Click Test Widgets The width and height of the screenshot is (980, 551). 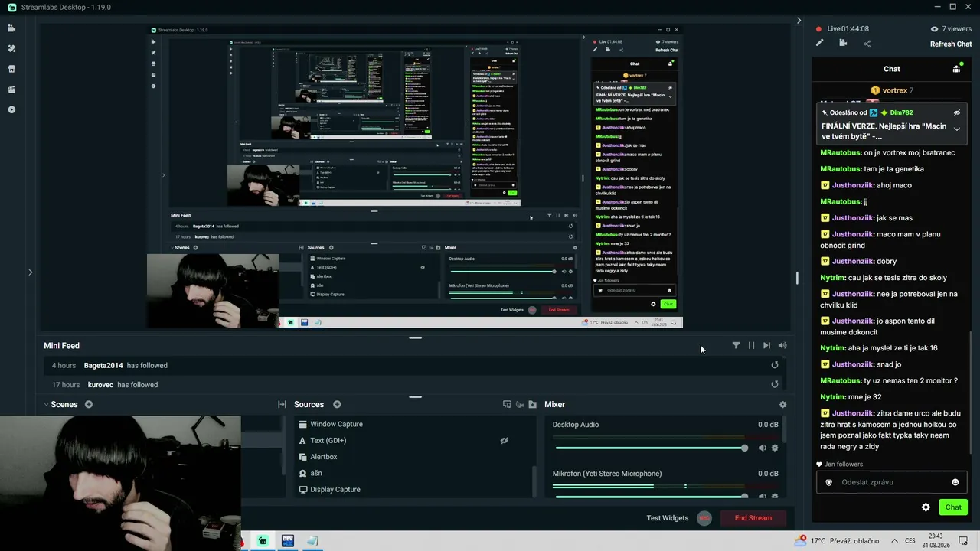coord(667,518)
